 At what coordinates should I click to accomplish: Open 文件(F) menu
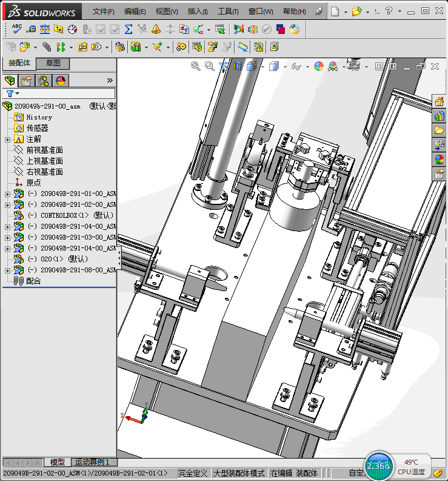[103, 12]
